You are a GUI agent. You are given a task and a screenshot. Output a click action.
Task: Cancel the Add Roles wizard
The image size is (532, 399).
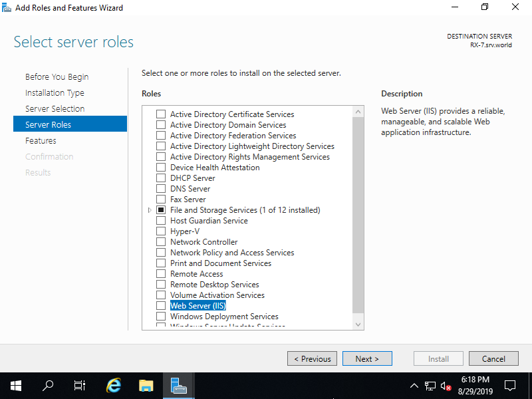point(493,358)
